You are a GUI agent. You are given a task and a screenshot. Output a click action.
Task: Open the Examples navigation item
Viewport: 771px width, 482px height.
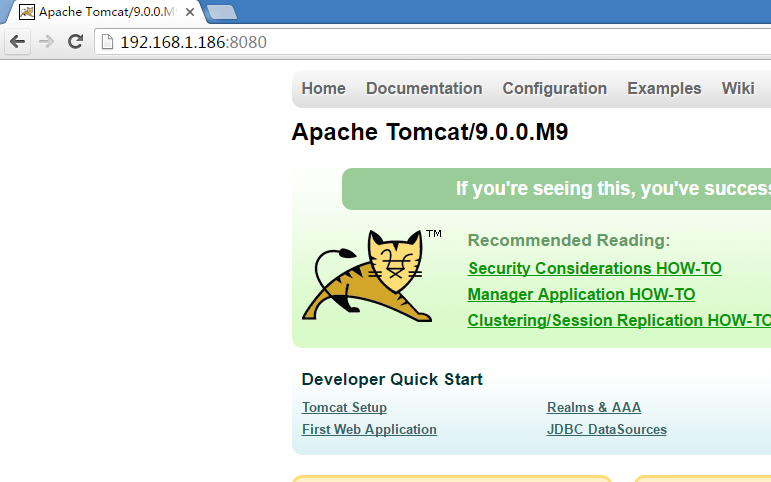[664, 89]
